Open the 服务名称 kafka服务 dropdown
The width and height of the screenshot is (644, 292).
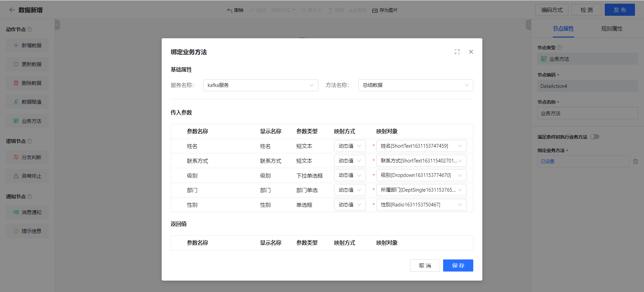(261, 85)
